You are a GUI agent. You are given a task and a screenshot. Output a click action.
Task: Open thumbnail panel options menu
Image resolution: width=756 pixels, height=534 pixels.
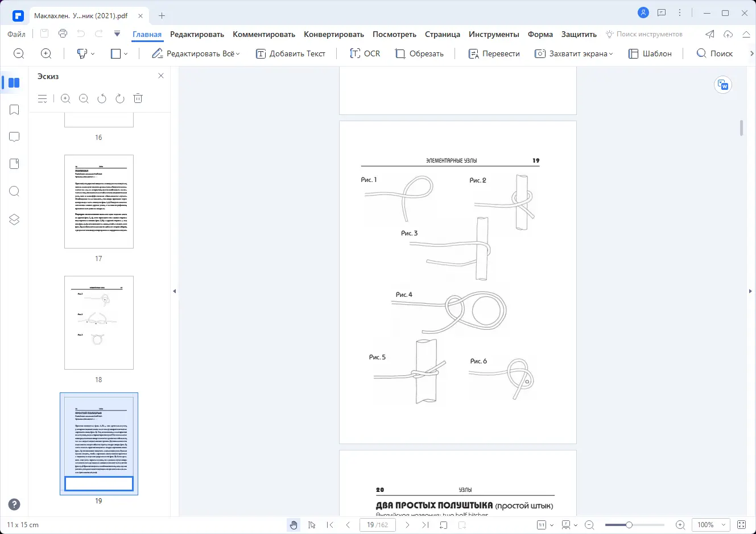(x=43, y=98)
